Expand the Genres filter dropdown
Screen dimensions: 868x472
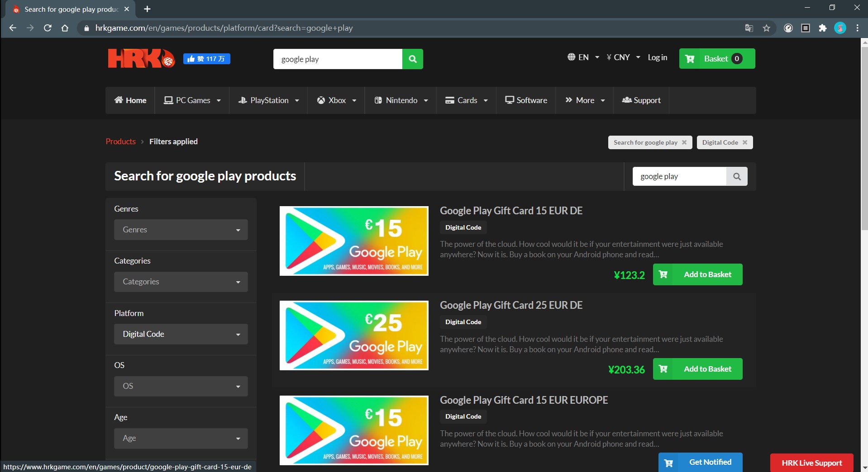point(181,230)
